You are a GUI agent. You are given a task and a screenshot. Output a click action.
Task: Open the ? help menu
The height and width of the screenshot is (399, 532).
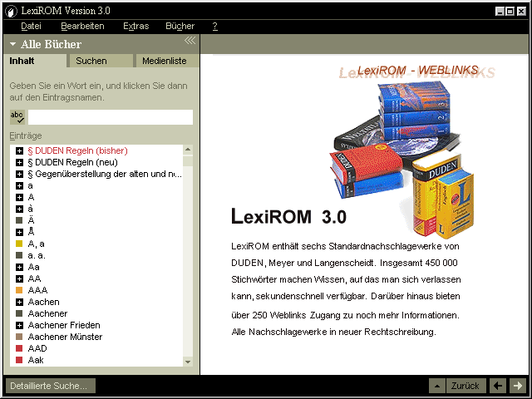click(214, 26)
